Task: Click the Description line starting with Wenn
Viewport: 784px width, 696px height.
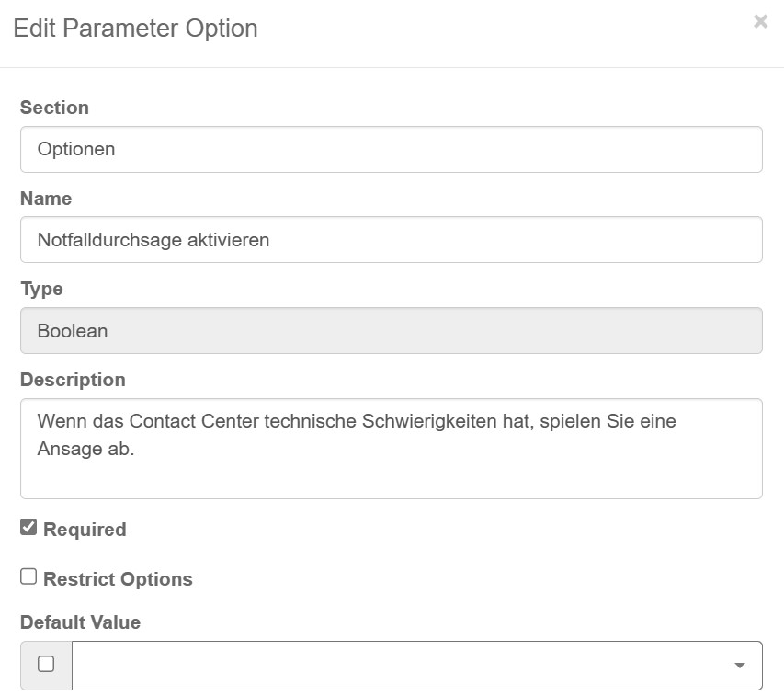Action: tap(357, 422)
